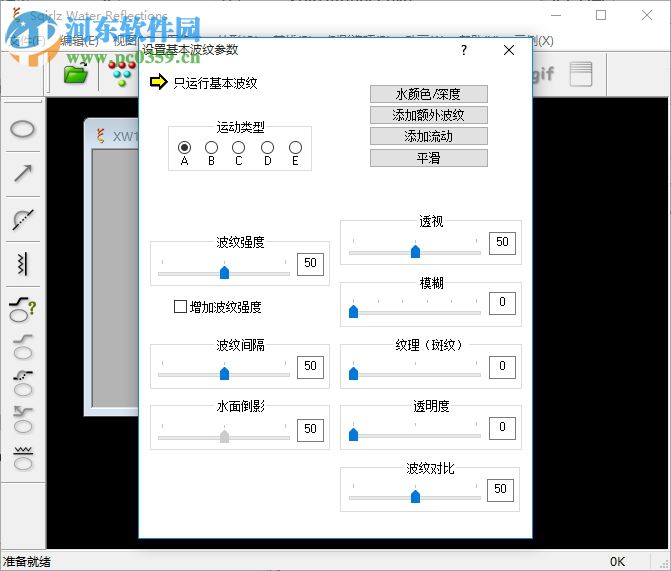Click the 准备就绪 status bar text

click(x=27, y=562)
